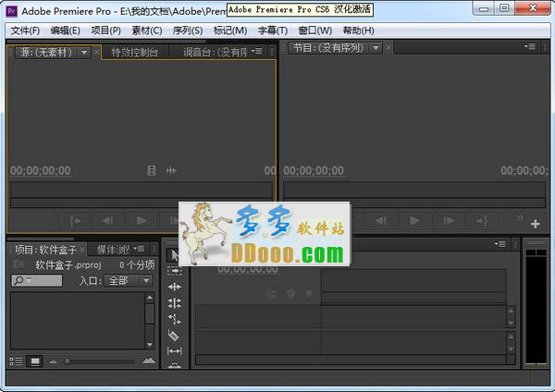Viewport: 555px width, 392px height.
Task: Open the 项目(P) menu
Action: 105,31
